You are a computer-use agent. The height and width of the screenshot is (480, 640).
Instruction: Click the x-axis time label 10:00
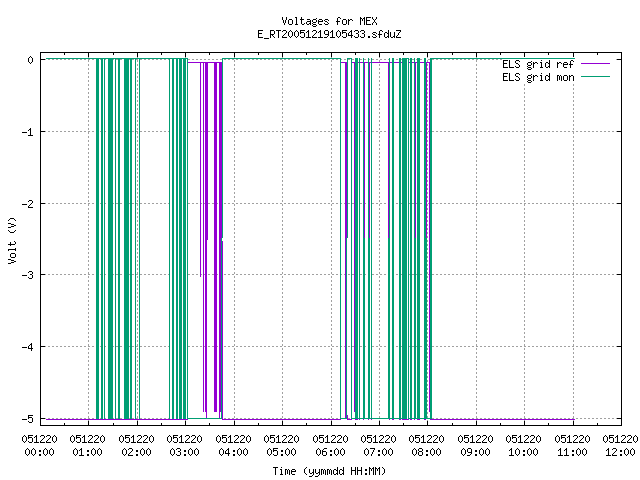523,452
